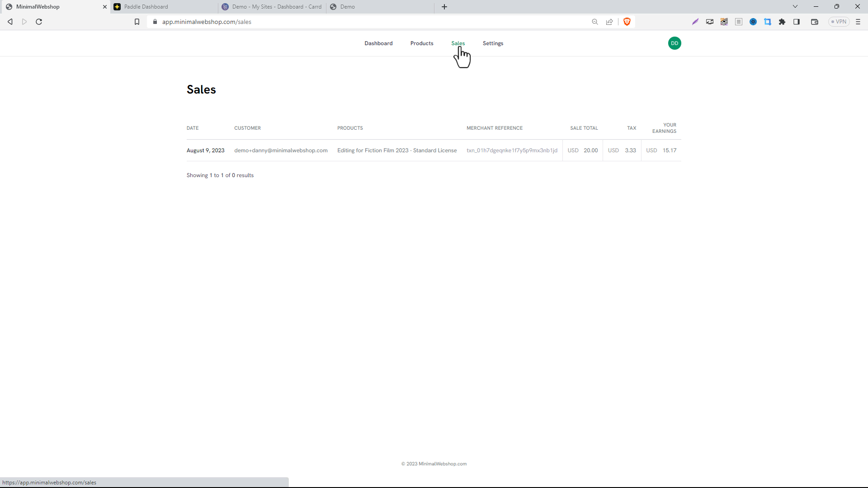Toggle the browser sidebar panel
Screen dimensions: 868x488
pyautogui.click(x=797, y=22)
